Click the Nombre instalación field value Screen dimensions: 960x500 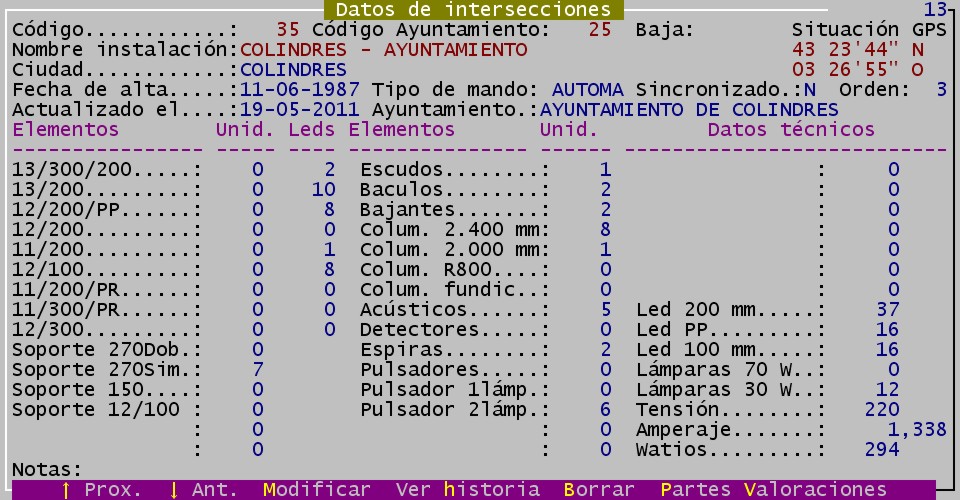[x=383, y=49]
